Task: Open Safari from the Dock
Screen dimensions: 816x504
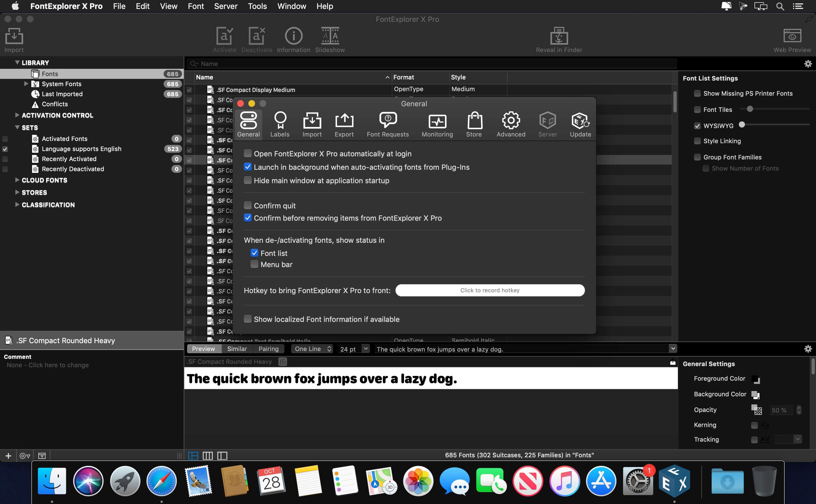Action: [162, 481]
